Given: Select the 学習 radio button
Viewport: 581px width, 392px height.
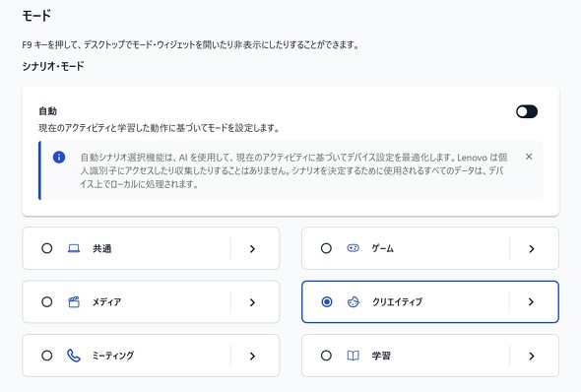Looking at the screenshot, I should pyautogui.click(x=326, y=356).
